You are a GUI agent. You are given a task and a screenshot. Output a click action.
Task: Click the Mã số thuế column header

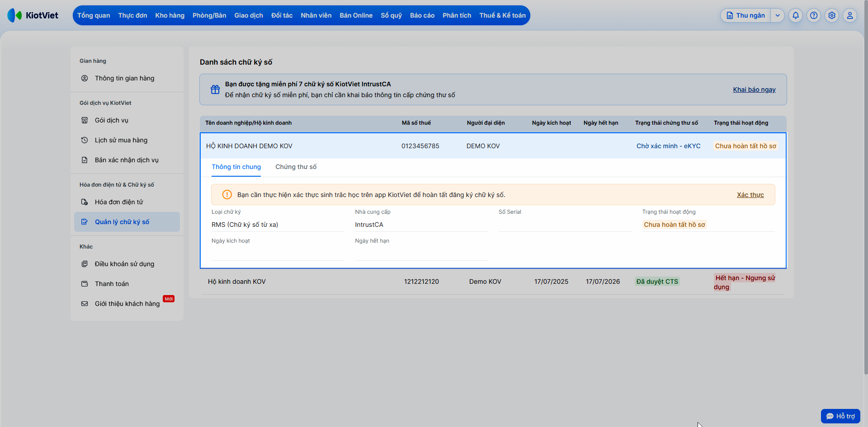click(x=416, y=123)
